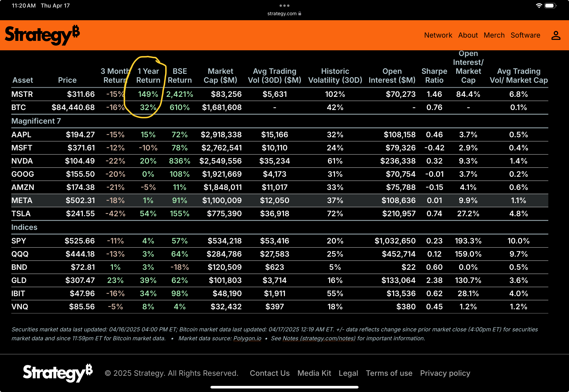Open the Legal footer link
The image size is (569, 392).
[x=348, y=373]
